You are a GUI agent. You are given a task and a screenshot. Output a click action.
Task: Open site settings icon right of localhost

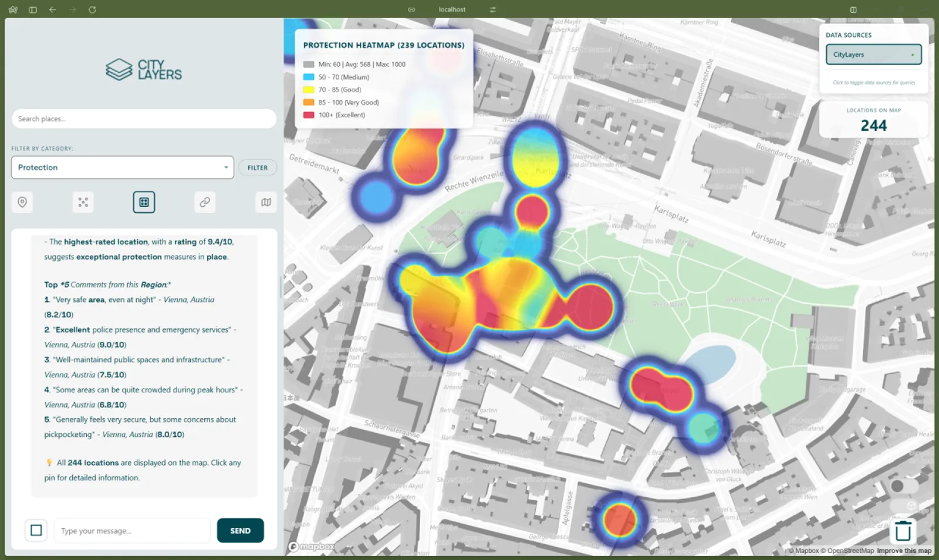pyautogui.click(x=493, y=9)
